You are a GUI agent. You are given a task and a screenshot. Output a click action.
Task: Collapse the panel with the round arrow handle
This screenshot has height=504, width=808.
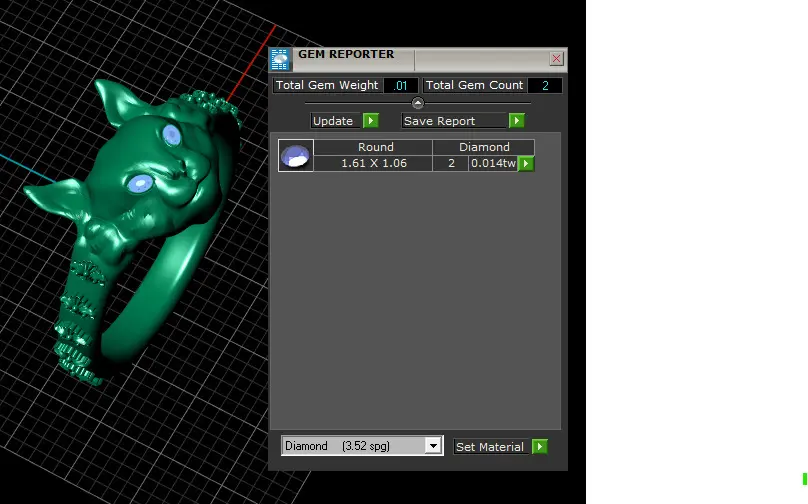418,103
